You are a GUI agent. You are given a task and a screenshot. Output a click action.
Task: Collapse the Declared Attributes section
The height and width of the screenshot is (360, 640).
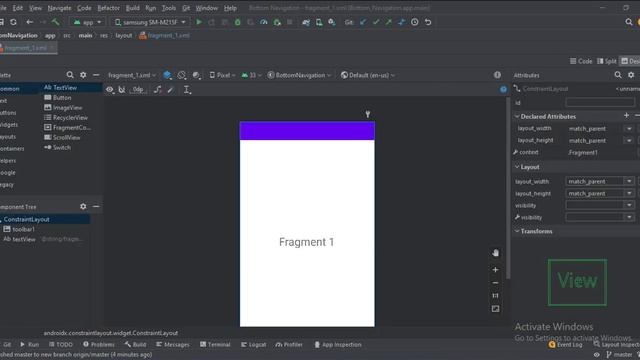517,116
